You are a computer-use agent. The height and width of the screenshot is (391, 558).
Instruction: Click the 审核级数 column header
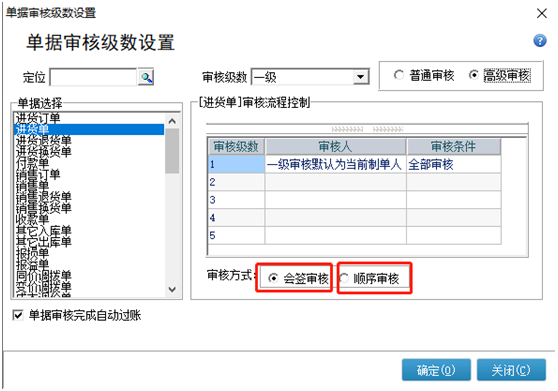point(236,146)
